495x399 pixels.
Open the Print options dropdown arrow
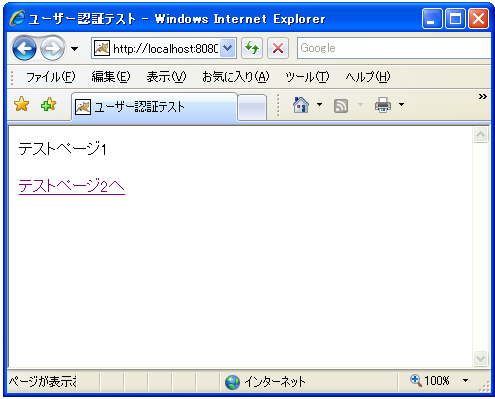pos(401,105)
